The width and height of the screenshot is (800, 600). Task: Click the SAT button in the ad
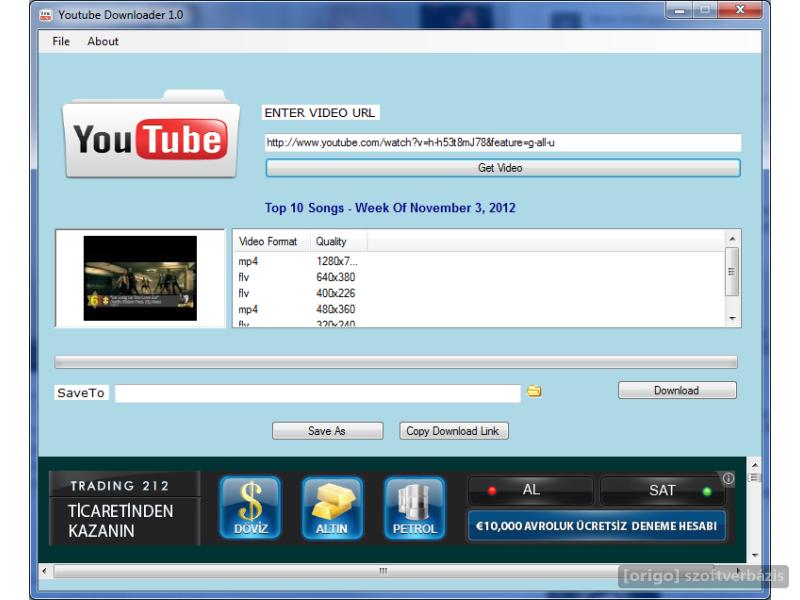point(663,490)
